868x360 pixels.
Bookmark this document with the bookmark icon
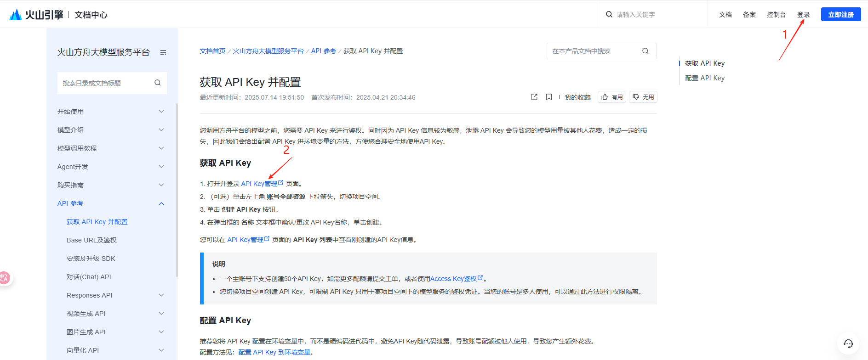(x=549, y=97)
